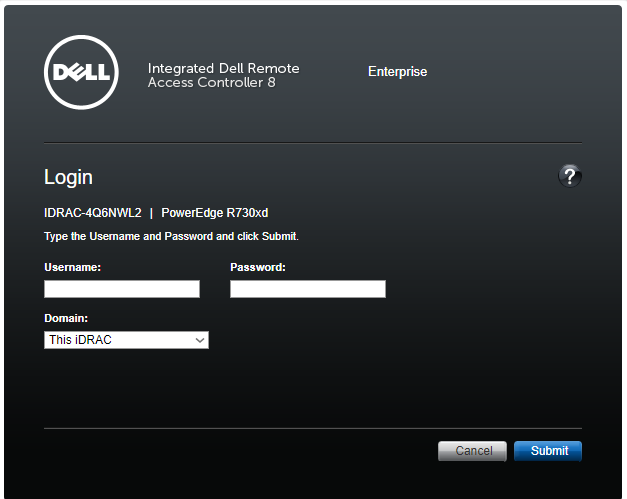Click the chevron arrow on Domain combo box
Viewport: 627px width, 499px height.
pyautogui.click(x=200, y=340)
